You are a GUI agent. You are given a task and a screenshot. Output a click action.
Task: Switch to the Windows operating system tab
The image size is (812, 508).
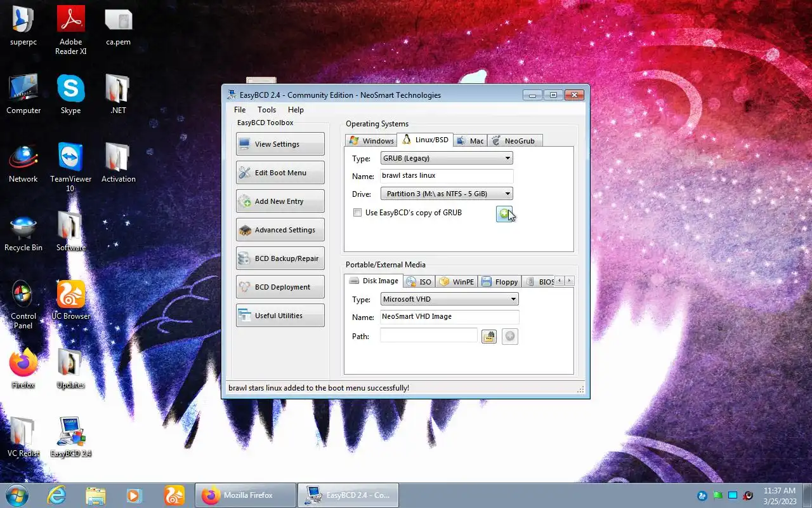coord(371,141)
